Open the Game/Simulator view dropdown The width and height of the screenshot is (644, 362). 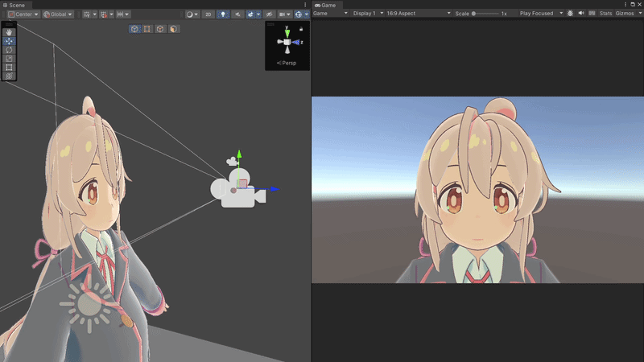click(x=331, y=13)
